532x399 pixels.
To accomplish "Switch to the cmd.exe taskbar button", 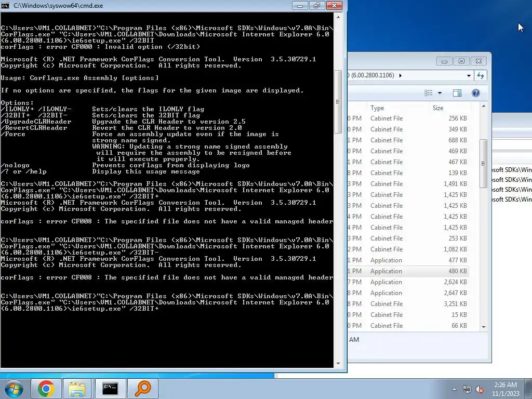I will (110, 389).
